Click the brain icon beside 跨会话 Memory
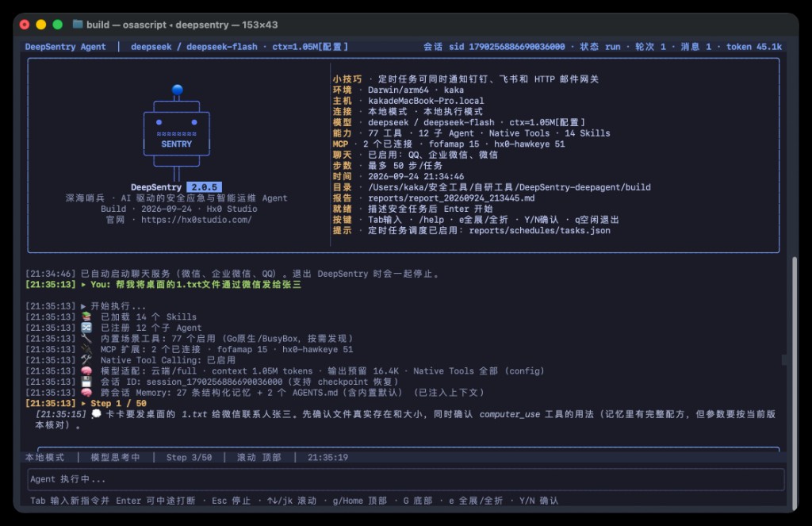The height and width of the screenshot is (526, 812). [x=86, y=392]
